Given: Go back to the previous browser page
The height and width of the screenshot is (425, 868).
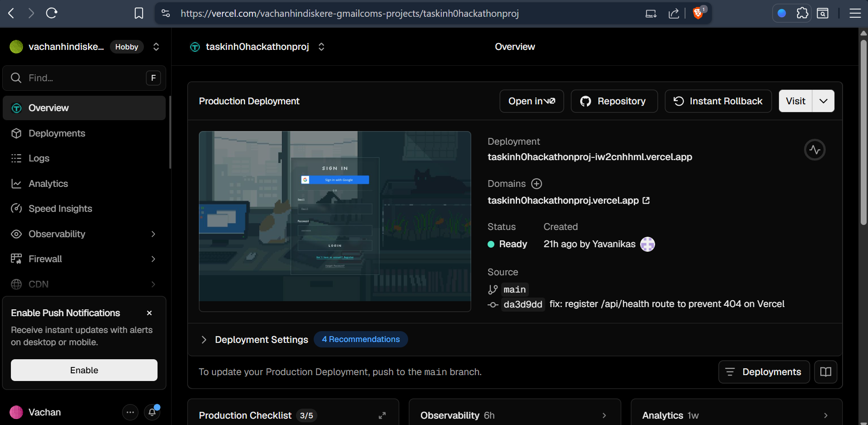Looking at the screenshot, I should pyautogui.click(x=11, y=13).
